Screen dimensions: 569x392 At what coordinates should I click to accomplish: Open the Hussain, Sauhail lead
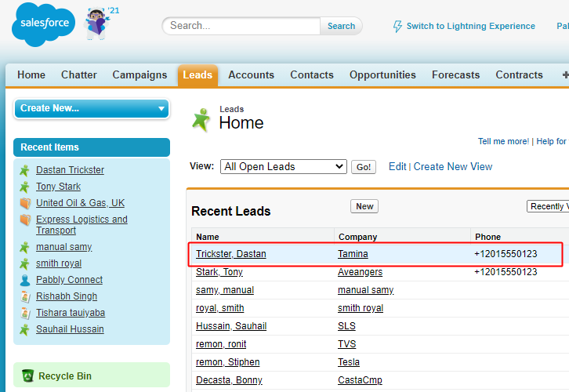(x=231, y=326)
